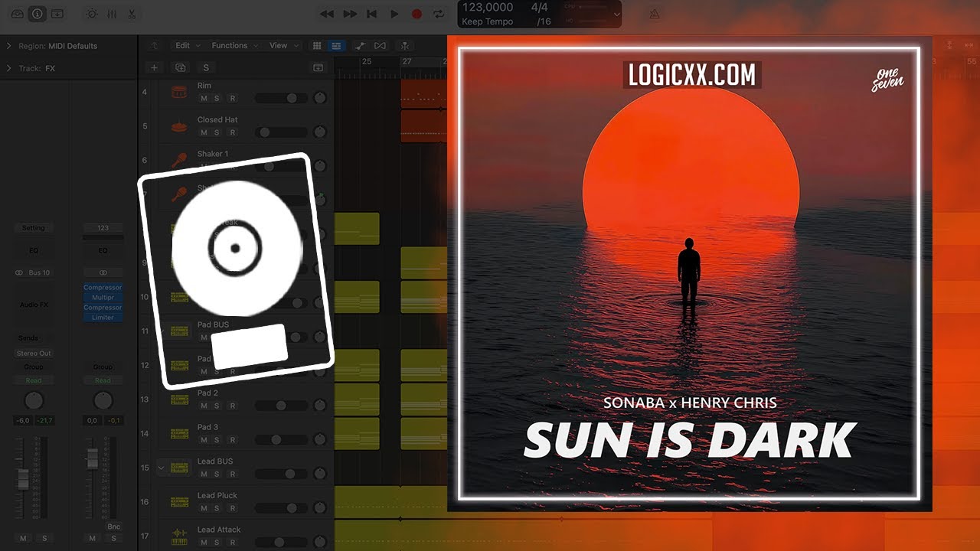Click the Pad 2 track icon
This screenshot has height=551, width=980.
(x=179, y=399)
